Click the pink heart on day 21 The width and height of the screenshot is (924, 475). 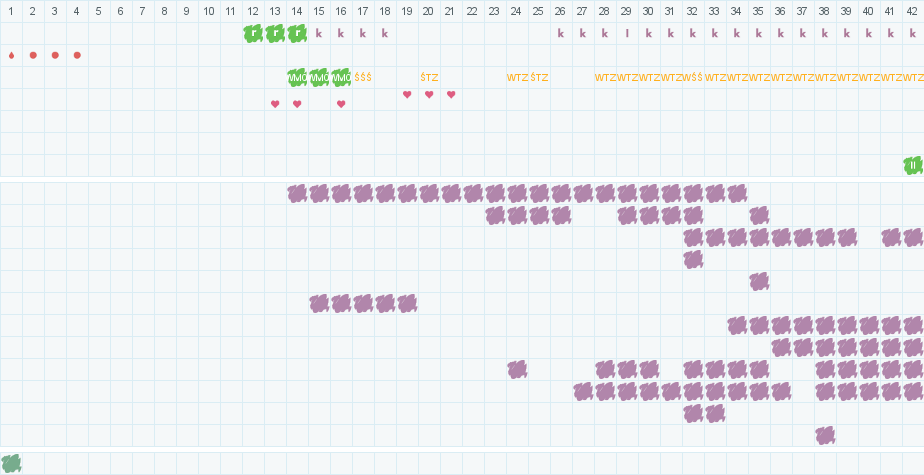coord(451,95)
